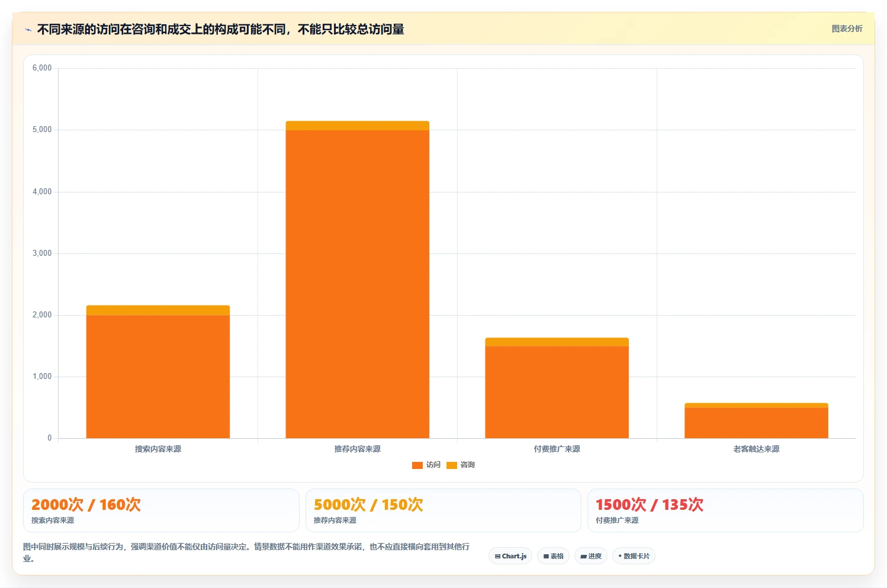Click the x-axis label 搜索内容来源
The width and height of the screenshot is (887, 588).
(158, 449)
